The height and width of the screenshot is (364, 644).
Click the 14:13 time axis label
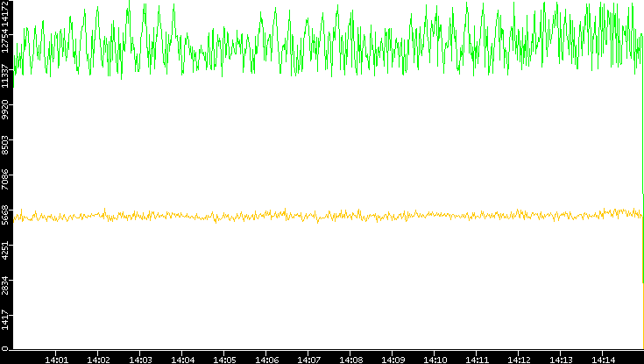click(561, 360)
